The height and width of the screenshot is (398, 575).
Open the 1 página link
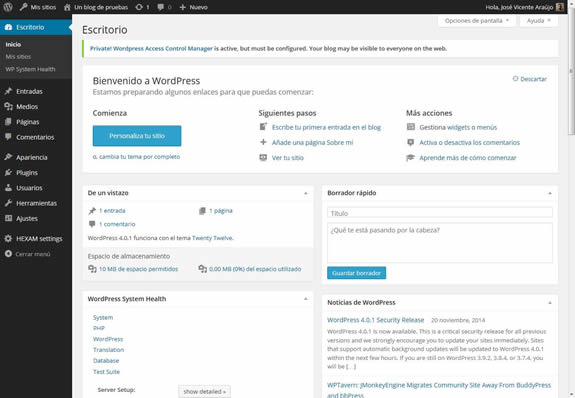pos(221,211)
